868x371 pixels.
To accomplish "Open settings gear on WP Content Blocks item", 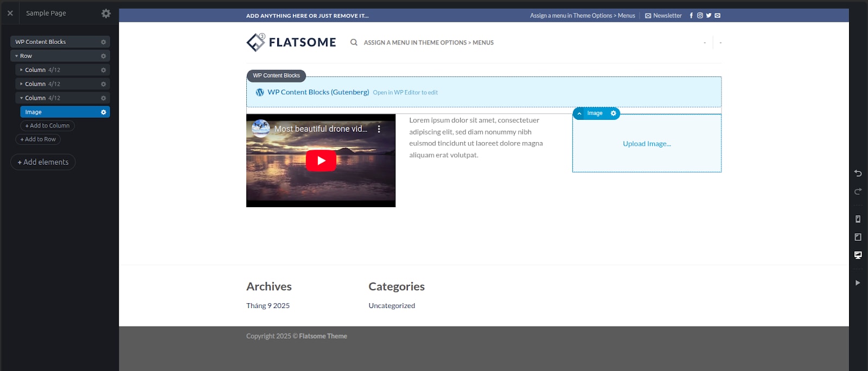I will [103, 42].
